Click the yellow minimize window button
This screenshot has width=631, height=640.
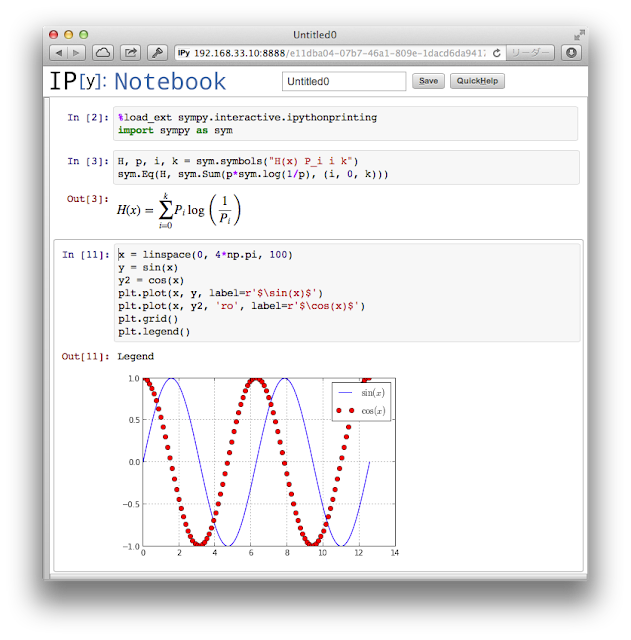coord(69,35)
